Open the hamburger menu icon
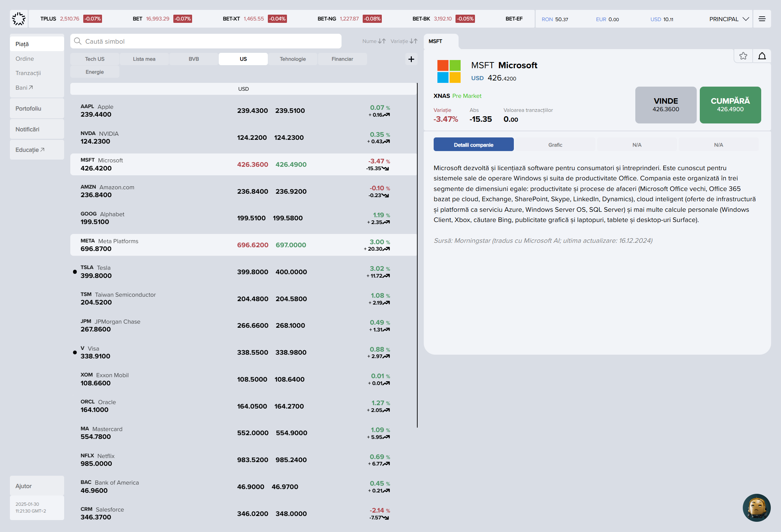 (x=762, y=19)
